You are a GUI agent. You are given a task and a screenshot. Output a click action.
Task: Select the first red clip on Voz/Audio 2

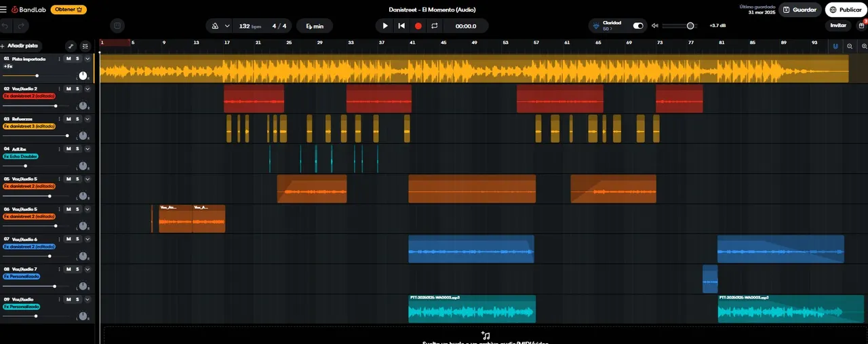254,99
